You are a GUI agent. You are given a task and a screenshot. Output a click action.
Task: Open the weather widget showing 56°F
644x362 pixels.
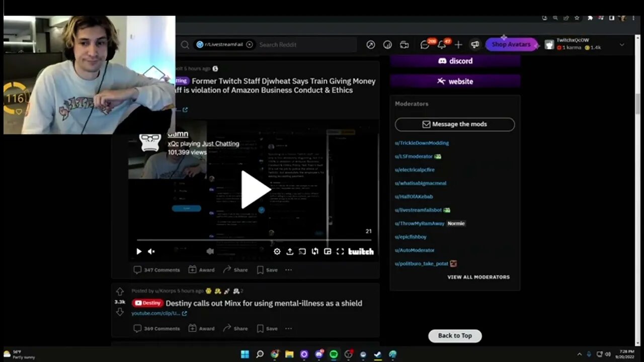click(x=19, y=354)
